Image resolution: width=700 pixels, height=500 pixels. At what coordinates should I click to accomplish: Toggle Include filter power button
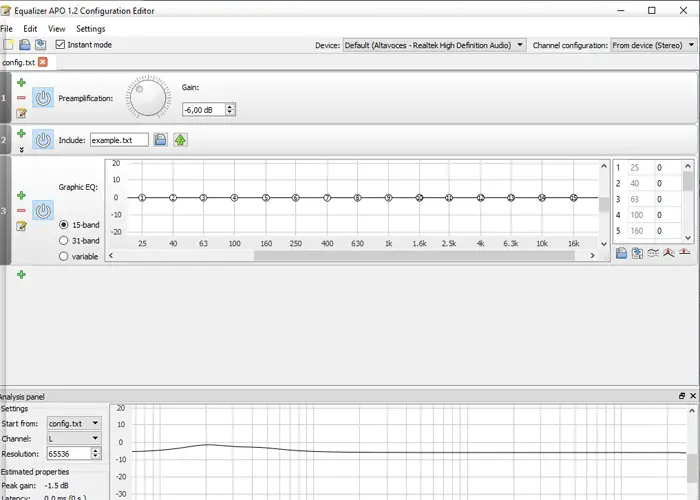point(43,140)
